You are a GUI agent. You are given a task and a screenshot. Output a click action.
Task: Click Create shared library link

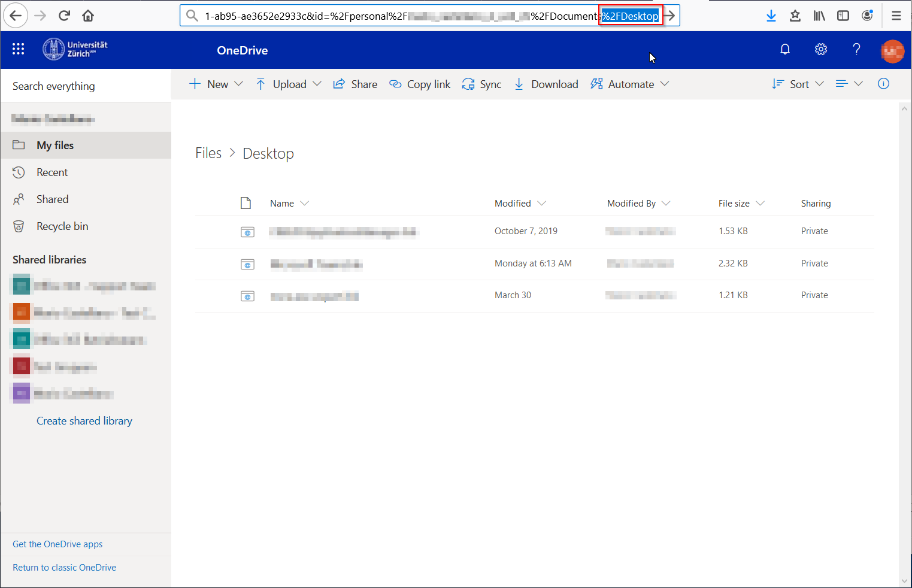pyautogui.click(x=84, y=421)
